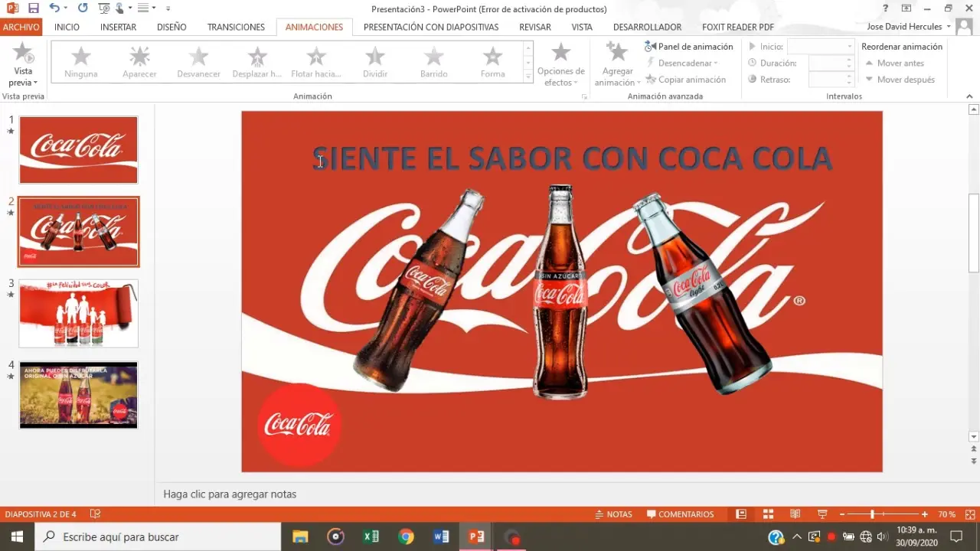This screenshot has height=551, width=980.
Task: Switch to Normal view icon in status bar
Action: (x=741, y=514)
